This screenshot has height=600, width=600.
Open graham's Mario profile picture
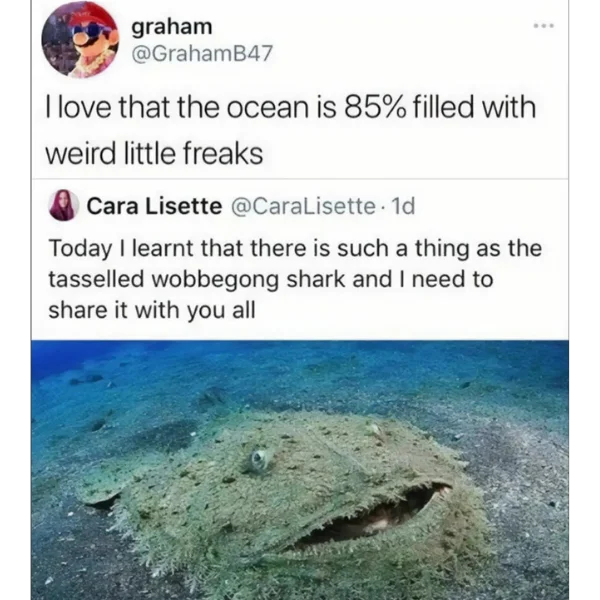click(x=80, y=41)
